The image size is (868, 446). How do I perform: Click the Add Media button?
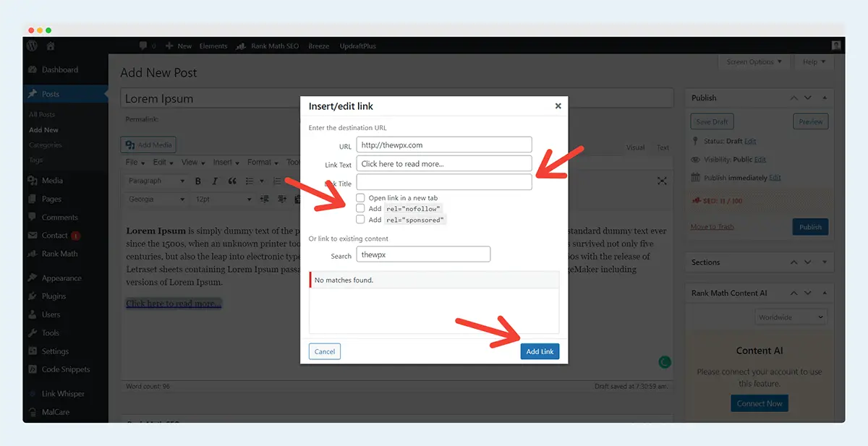pos(149,145)
